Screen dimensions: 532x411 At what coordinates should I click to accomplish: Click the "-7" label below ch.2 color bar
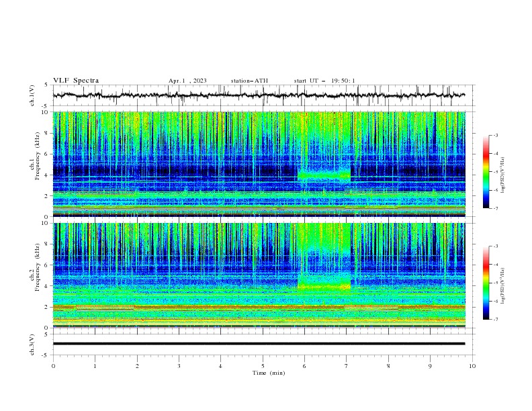pos(495,319)
